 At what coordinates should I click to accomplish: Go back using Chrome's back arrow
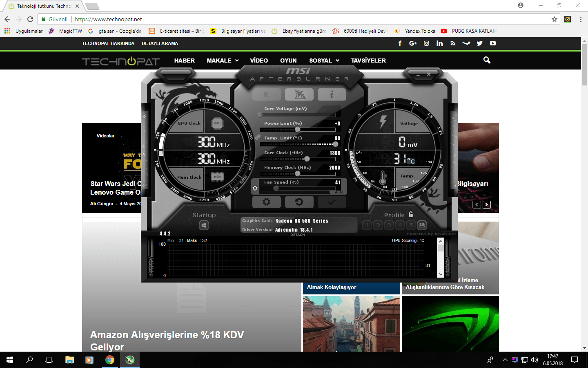[7, 19]
